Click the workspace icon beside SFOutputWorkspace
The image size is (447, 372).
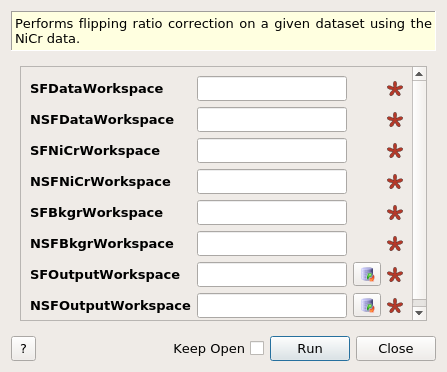point(367,274)
